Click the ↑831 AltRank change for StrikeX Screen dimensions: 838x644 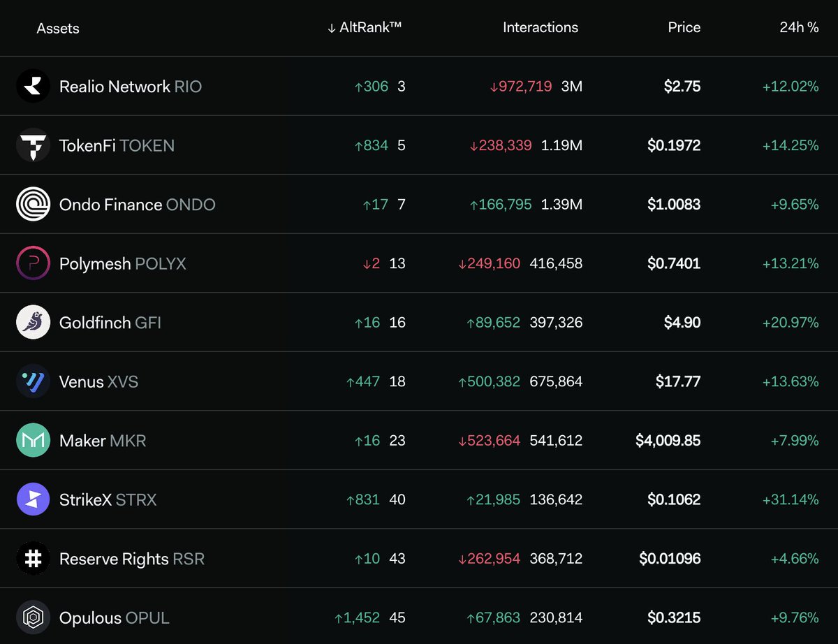pos(363,499)
